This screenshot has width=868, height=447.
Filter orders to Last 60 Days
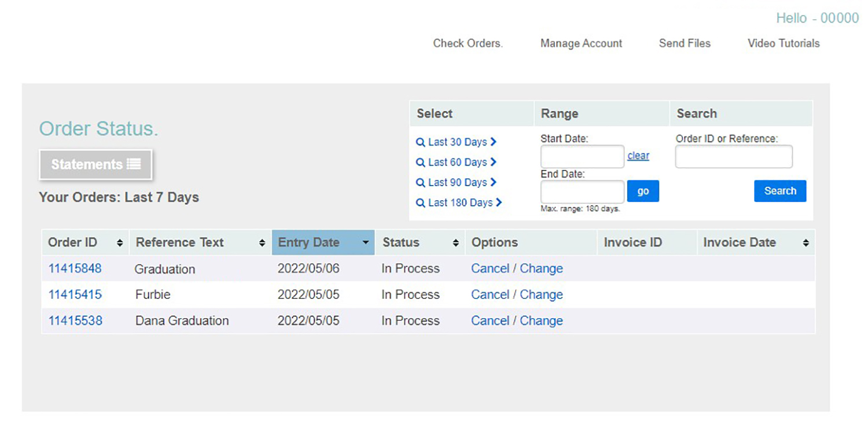(x=457, y=162)
